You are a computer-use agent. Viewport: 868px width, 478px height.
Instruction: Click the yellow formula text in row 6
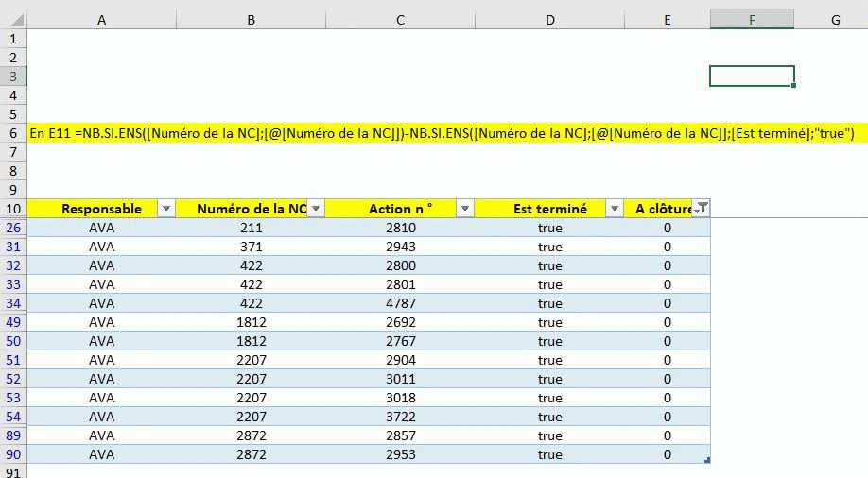pos(442,133)
